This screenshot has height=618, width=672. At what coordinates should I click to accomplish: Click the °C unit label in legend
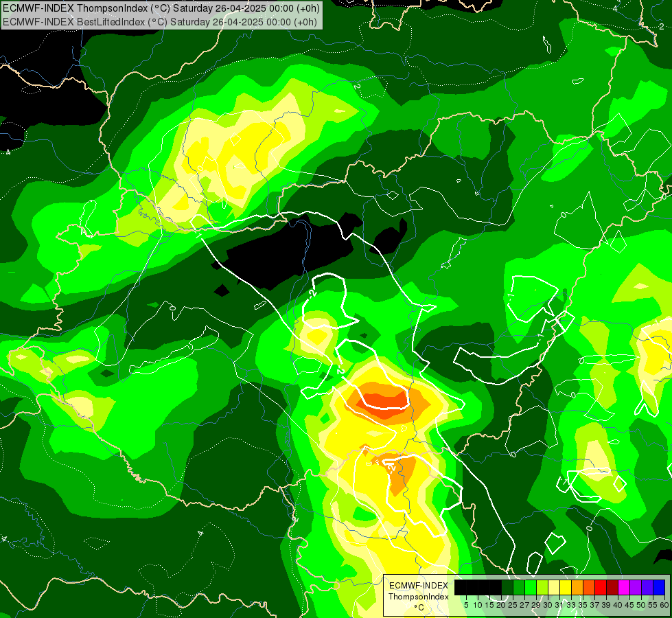point(419,607)
